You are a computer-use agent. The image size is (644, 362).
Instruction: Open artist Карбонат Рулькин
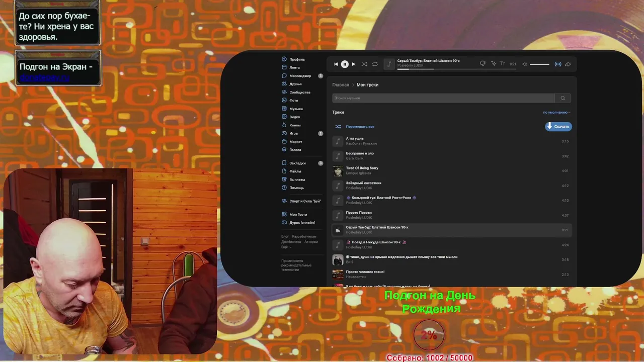[361, 144]
